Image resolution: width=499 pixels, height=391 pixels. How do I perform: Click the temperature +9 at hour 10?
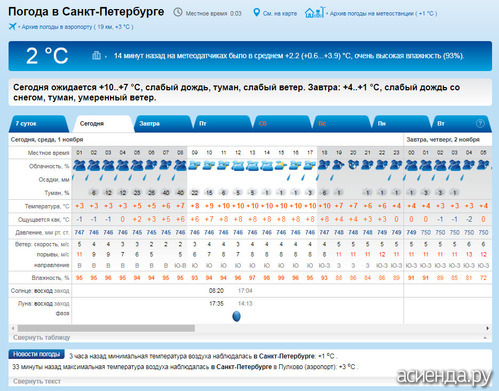[209, 206]
